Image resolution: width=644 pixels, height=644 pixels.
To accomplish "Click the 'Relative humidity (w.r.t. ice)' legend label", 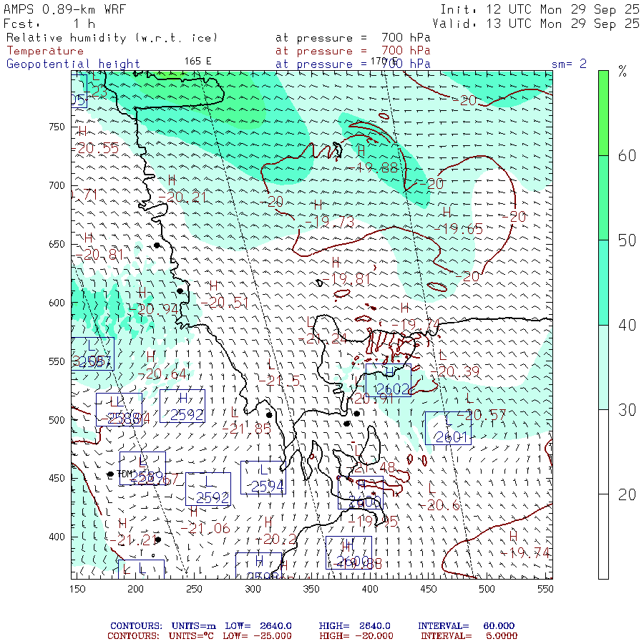I will point(112,38).
